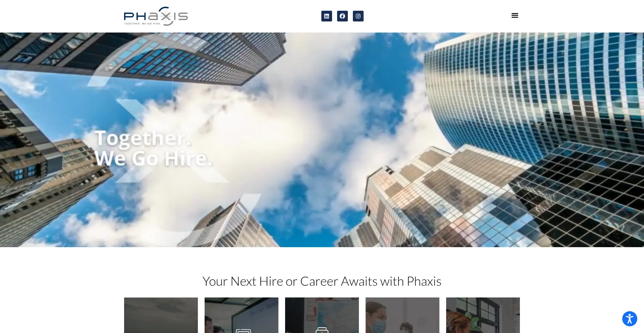Viewport: 644px width, 333px height.
Task: Open the Instagram social icon
Action: click(x=358, y=16)
